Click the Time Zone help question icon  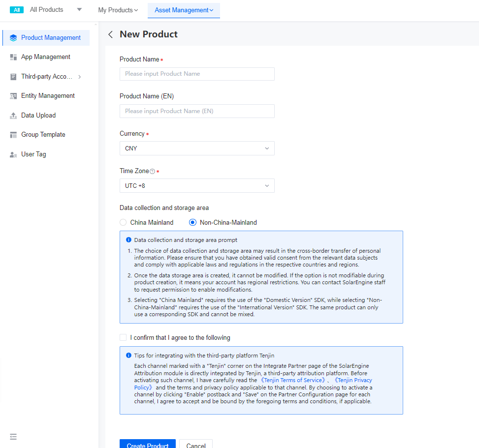tap(152, 172)
